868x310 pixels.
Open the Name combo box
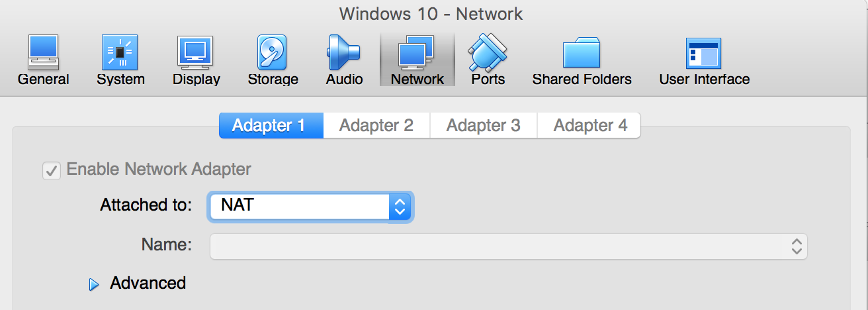[x=508, y=246]
